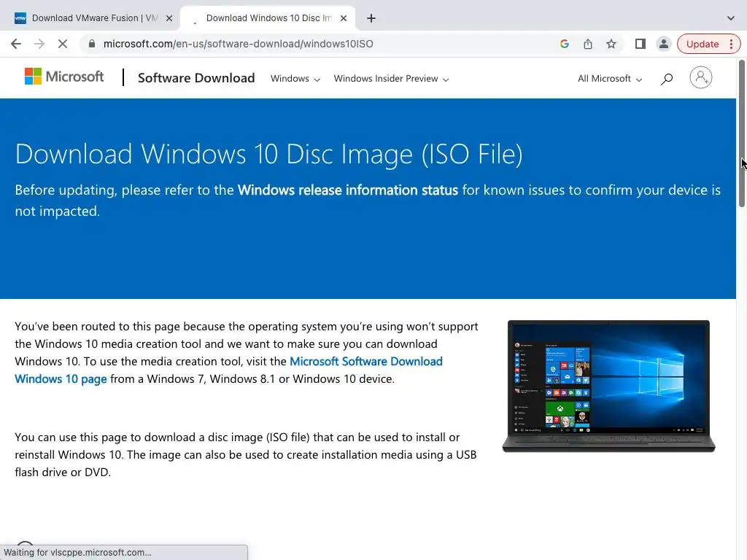The width and height of the screenshot is (747, 560).
Task: Share this page via share icon
Action: (588, 44)
